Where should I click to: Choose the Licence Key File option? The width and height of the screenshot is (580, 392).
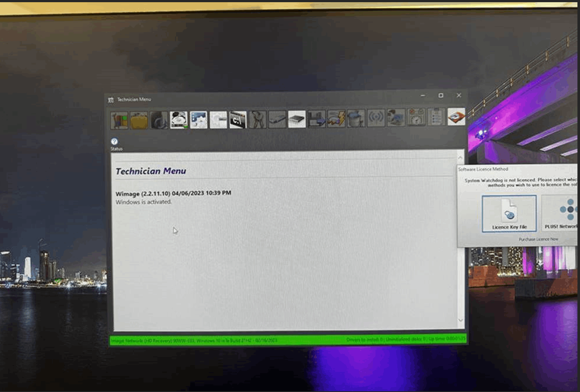tap(509, 214)
